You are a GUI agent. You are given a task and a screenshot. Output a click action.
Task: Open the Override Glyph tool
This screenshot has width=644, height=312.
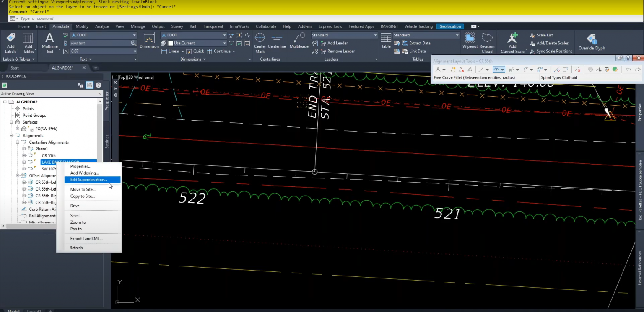(592, 41)
